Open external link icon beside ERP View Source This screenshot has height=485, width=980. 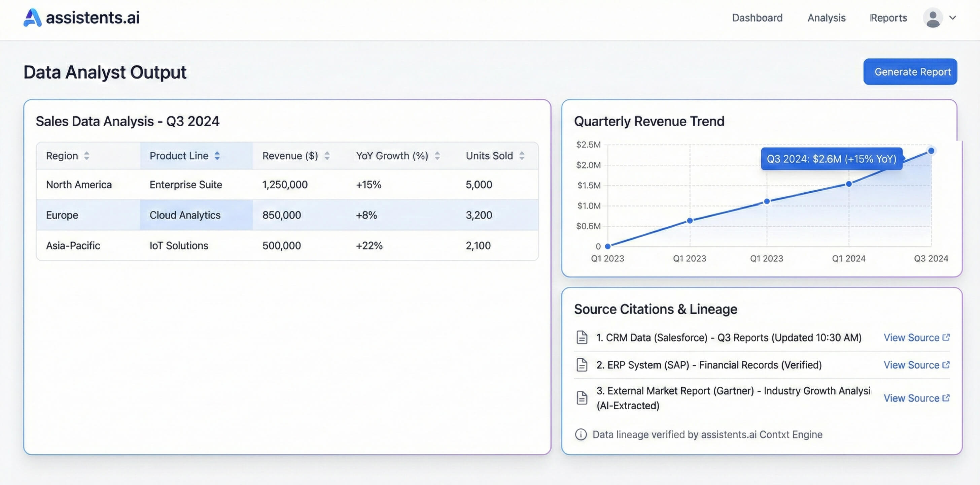(946, 364)
